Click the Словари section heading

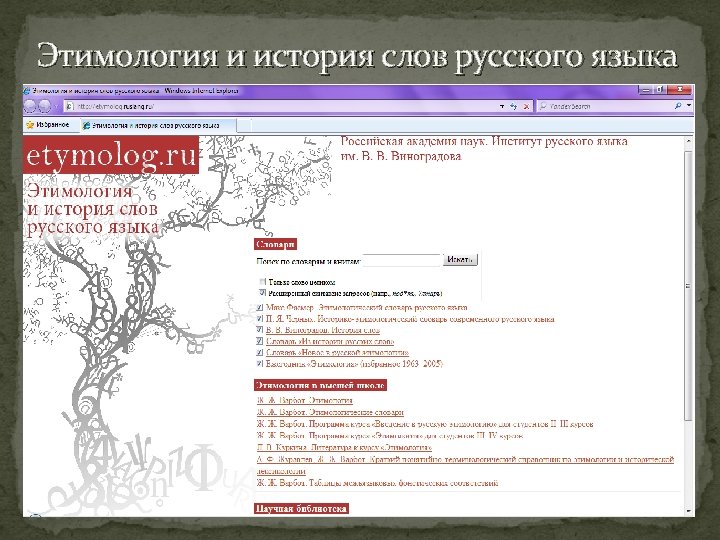(x=276, y=244)
